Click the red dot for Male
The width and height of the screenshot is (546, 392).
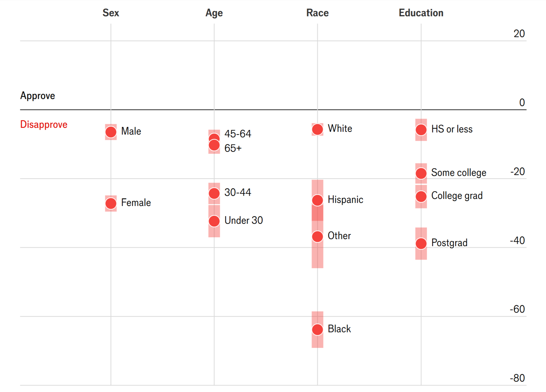point(111,132)
